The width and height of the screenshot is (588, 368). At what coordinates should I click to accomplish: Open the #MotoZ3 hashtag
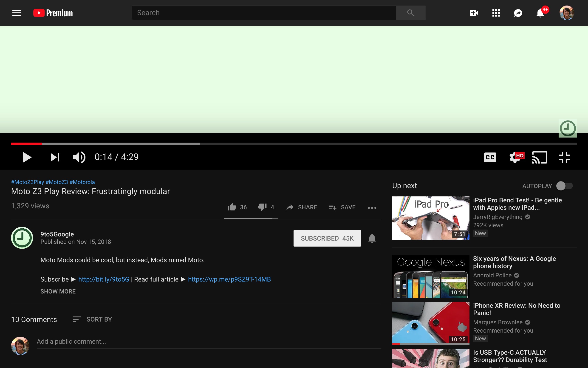pyautogui.click(x=57, y=182)
